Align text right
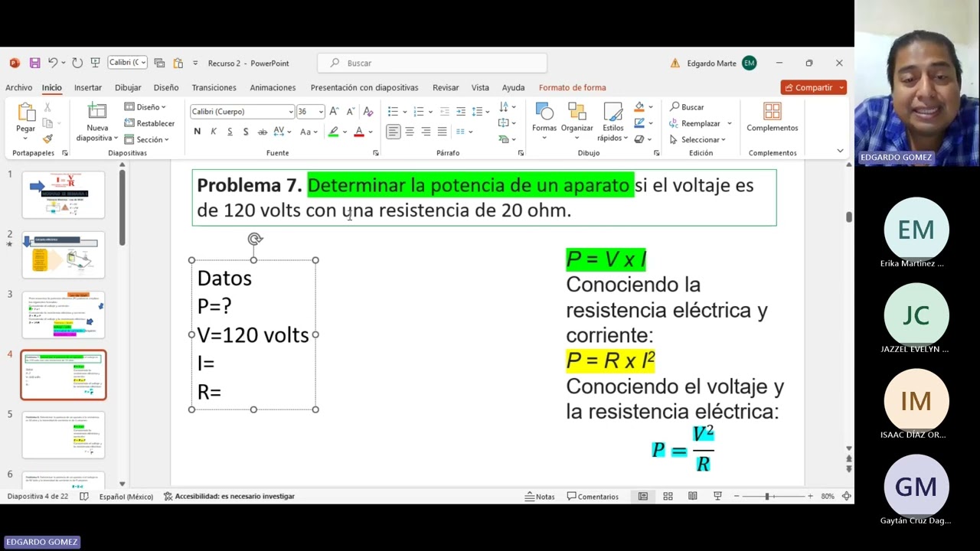 (426, 132)
